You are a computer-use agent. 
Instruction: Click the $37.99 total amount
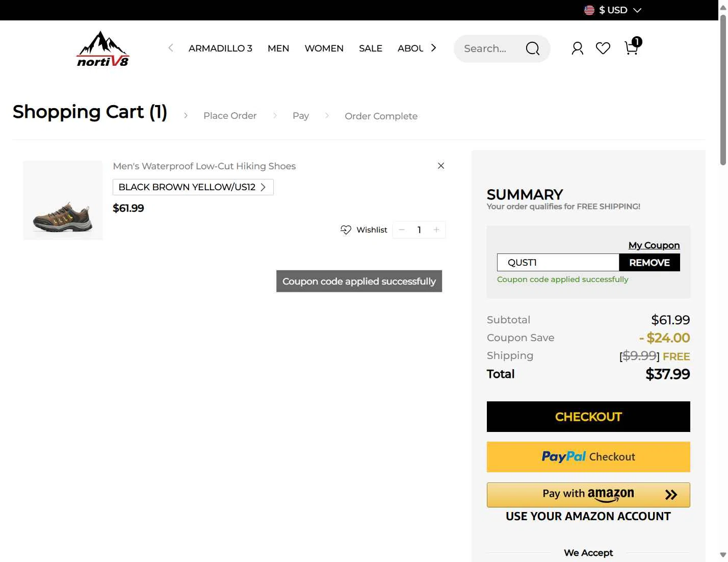(x=667, y=374)
